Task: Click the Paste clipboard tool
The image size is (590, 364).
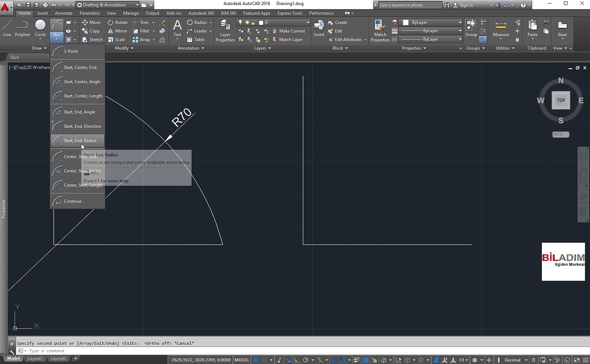Action: tap(532, 29)
